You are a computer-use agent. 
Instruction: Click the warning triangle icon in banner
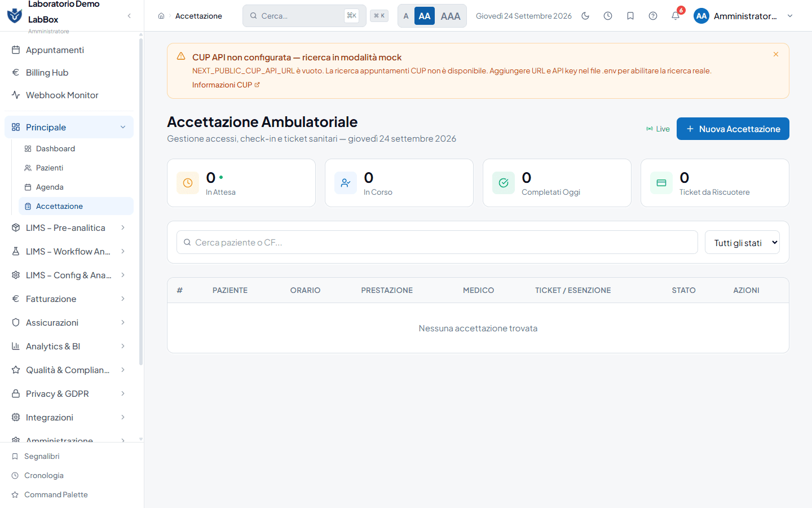pyautogui.click(x=181, y=56)
